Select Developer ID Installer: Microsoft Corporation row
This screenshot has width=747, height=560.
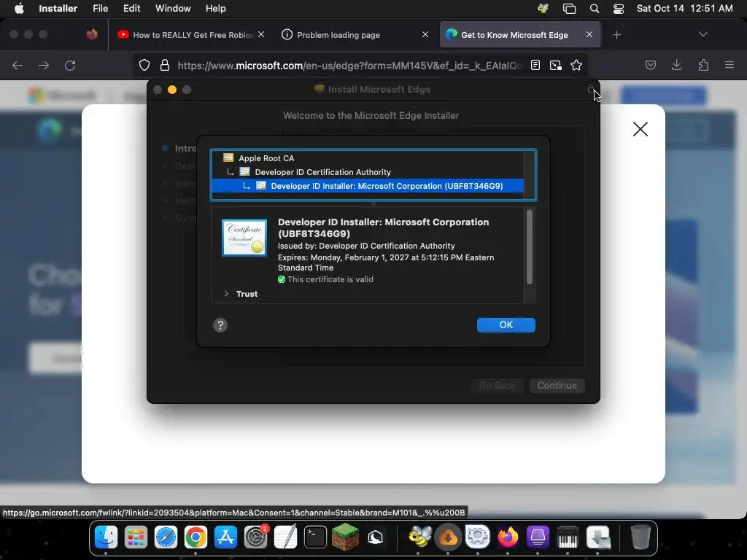pos(368,186)
